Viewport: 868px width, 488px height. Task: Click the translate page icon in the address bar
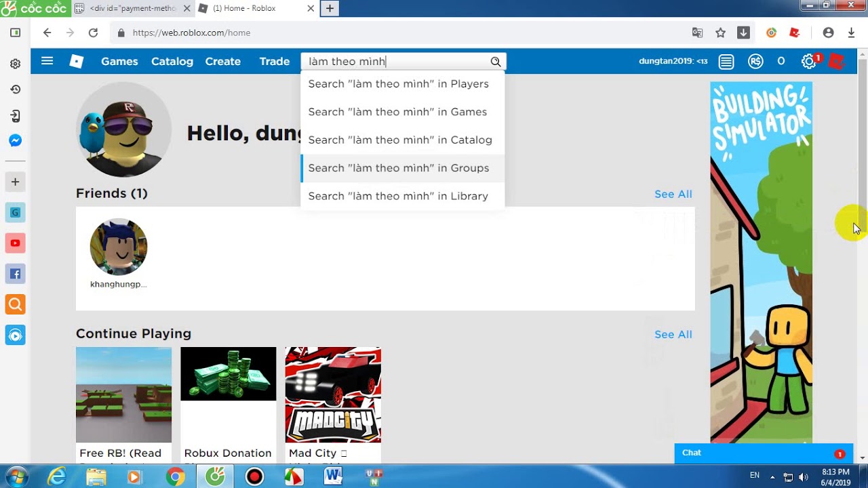click(x=697, y=33)
